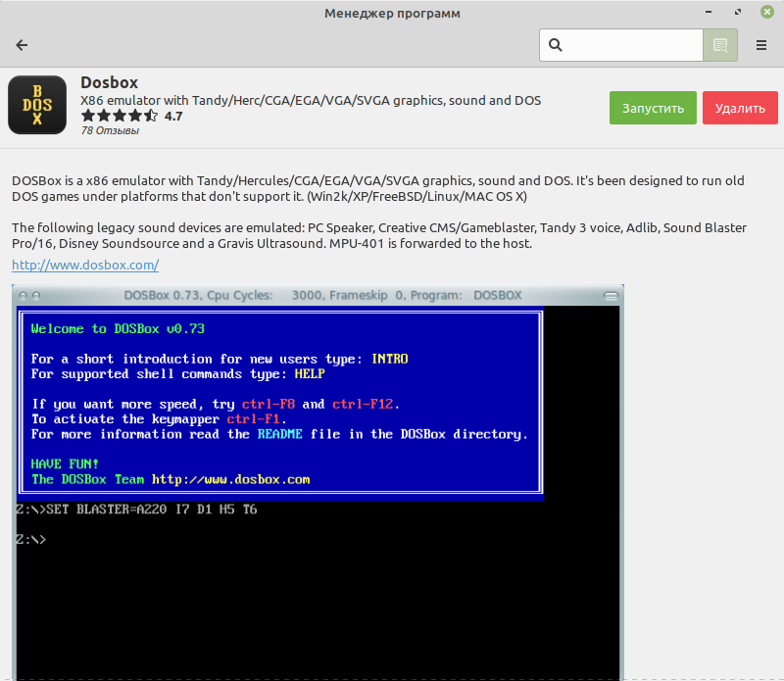Viewport: 784px width, 681px height.
Task: Close the Менеджер программ window
Action: point(767,12)
